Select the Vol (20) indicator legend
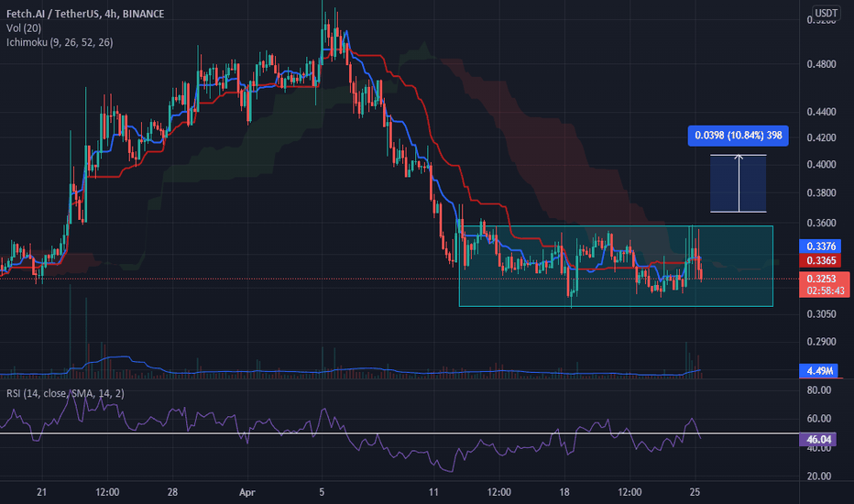 pos(24,27)
